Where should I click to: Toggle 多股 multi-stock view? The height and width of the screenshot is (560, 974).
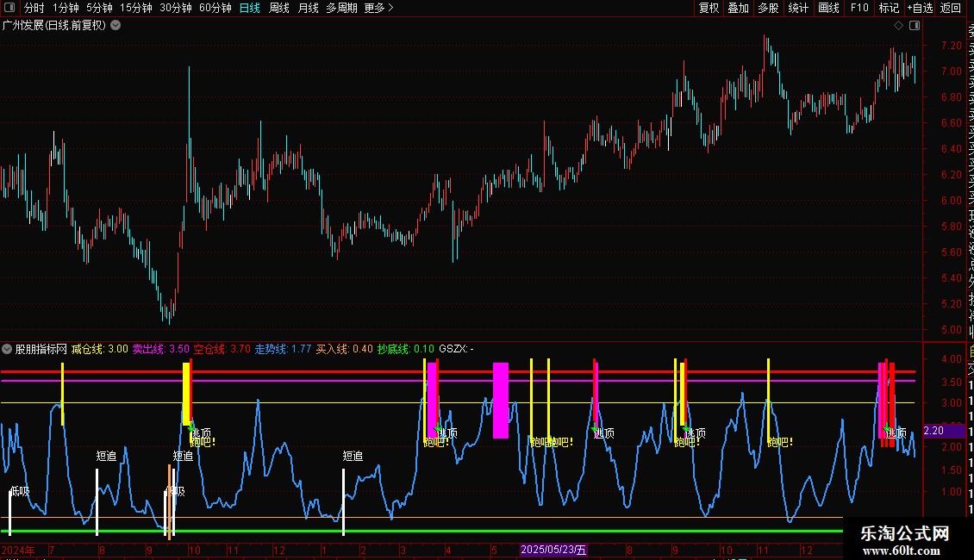[x=768, y=8]
